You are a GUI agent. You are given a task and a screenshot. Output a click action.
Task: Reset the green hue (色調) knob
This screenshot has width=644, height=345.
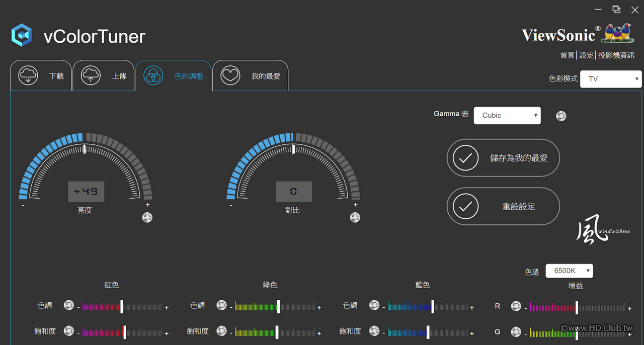coord(221,305)
